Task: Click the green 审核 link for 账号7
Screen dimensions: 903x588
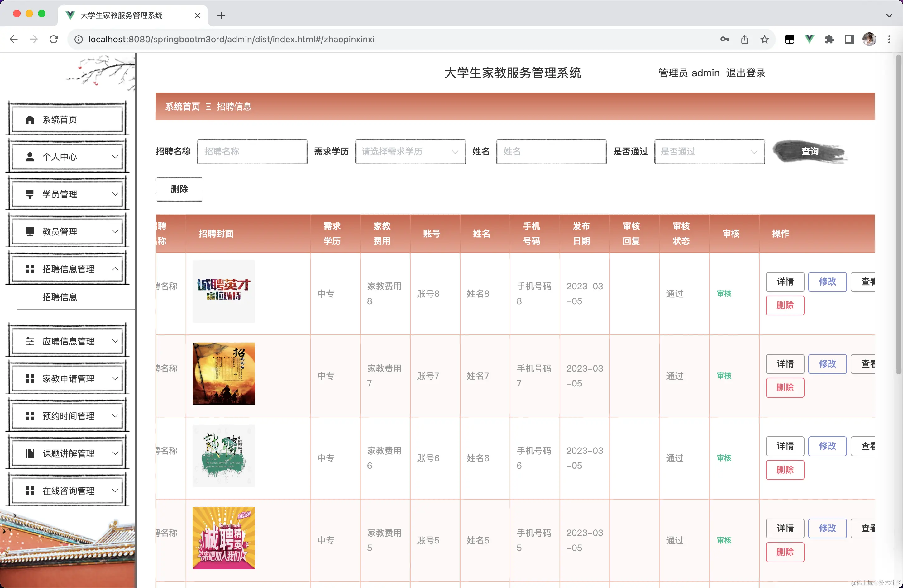Action: pyautogui.click(x=724, y=376)
